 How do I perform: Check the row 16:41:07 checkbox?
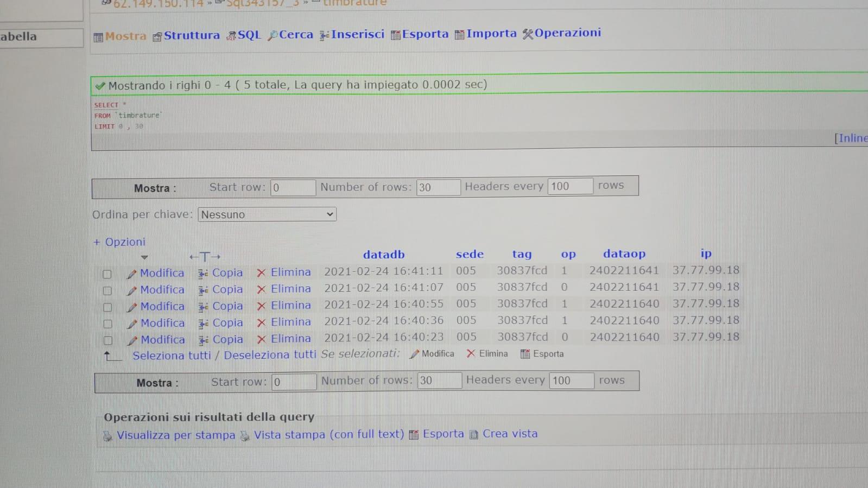107,290
